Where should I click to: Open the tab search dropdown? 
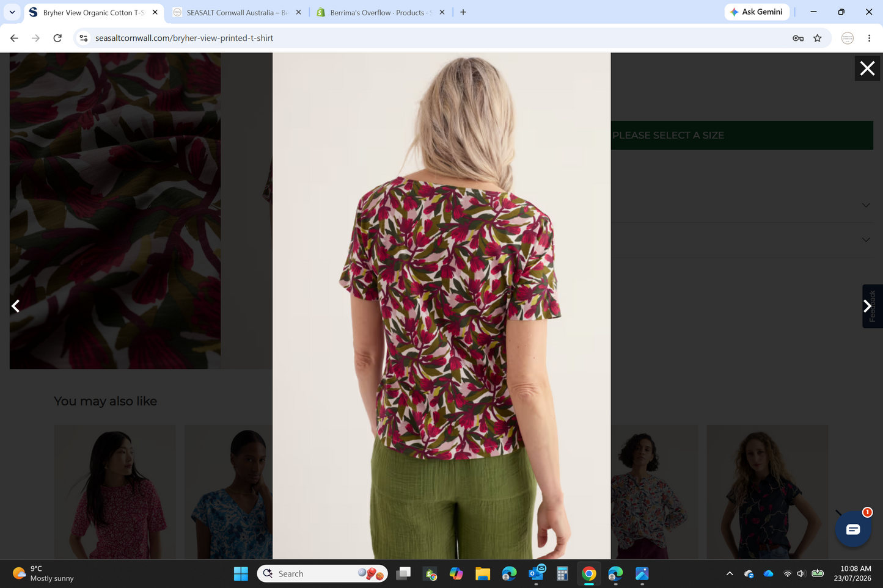(x=12, y=12)
